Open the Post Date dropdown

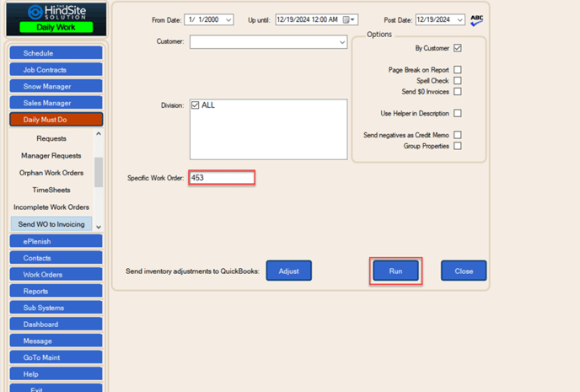pyautogui.click(x=459, y=20)
